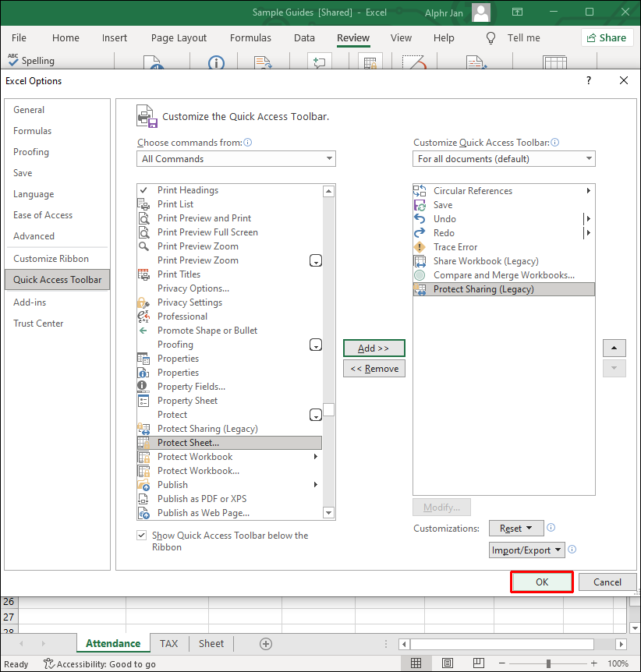Click the Publish as PDF or XPS icon
641x672 pixels.
coord(143,499)
